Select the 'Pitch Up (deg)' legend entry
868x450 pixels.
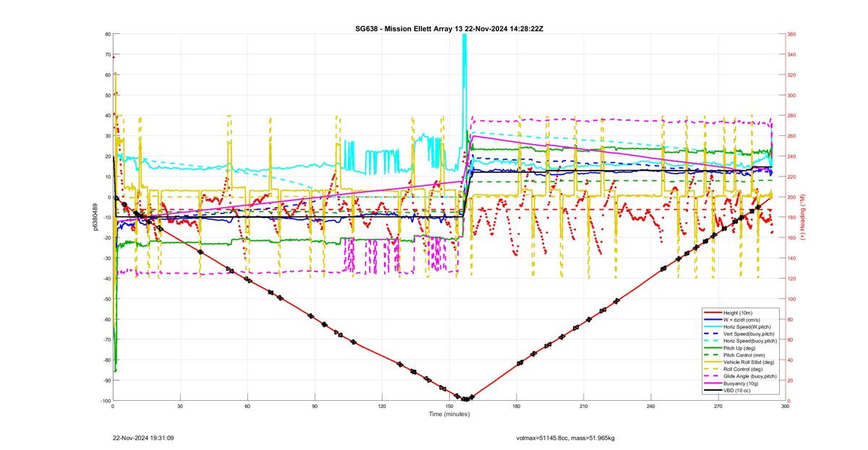click(741, 348)
